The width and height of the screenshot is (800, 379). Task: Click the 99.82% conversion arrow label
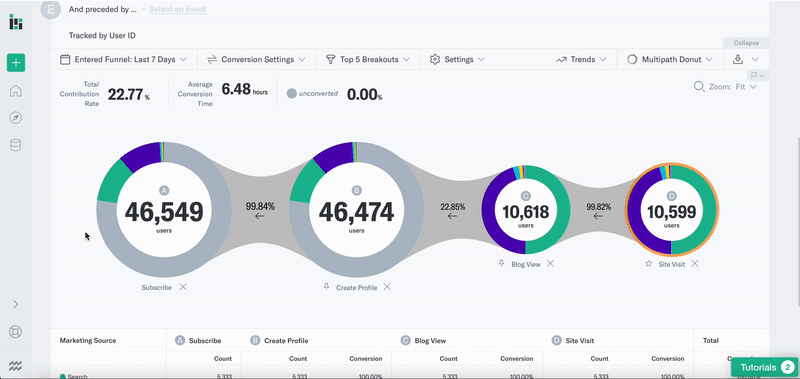(599, 211)
